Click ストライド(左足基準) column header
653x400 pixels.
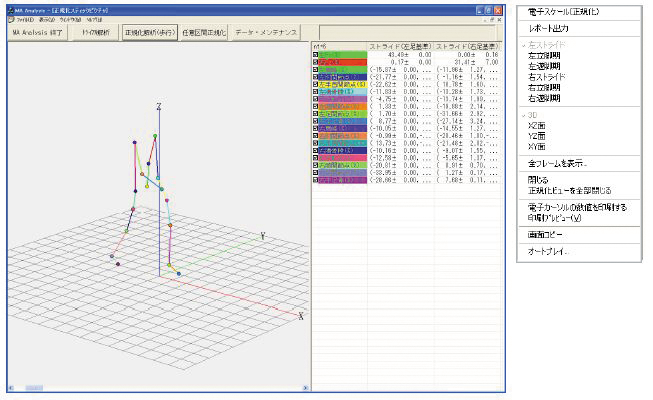[x=400, y=46]
